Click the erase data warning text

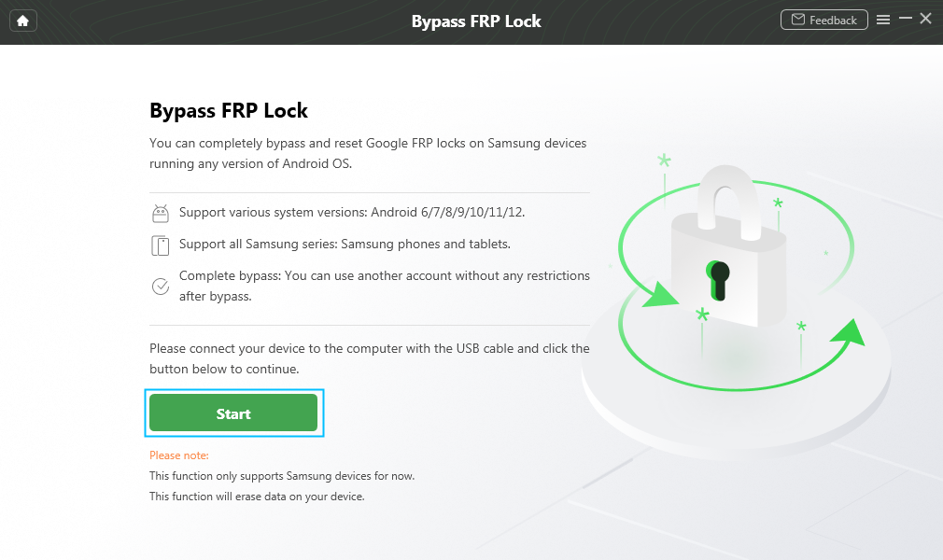point(257,497)
